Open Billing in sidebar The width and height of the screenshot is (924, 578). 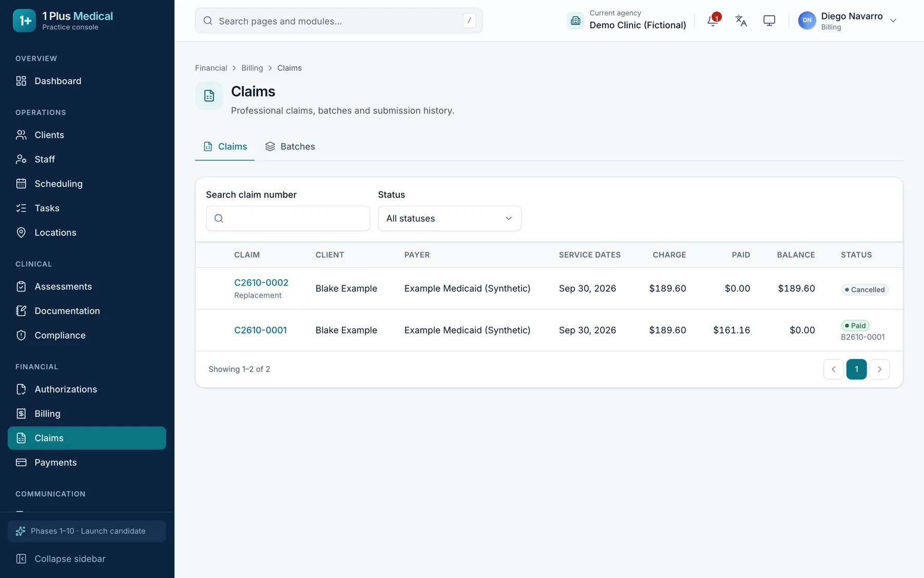pos(87,414)
